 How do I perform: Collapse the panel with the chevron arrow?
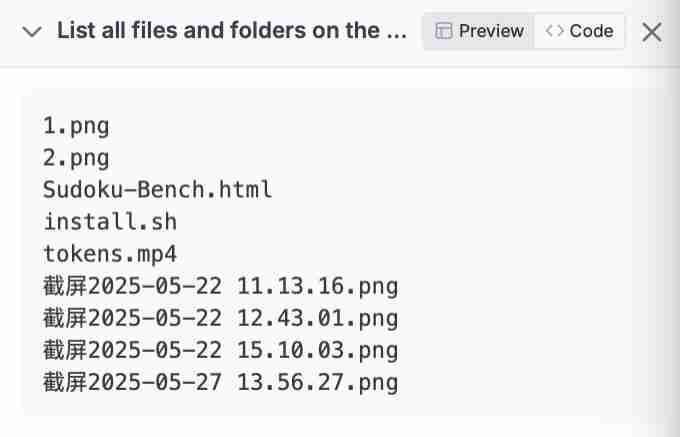coord(31,31)
